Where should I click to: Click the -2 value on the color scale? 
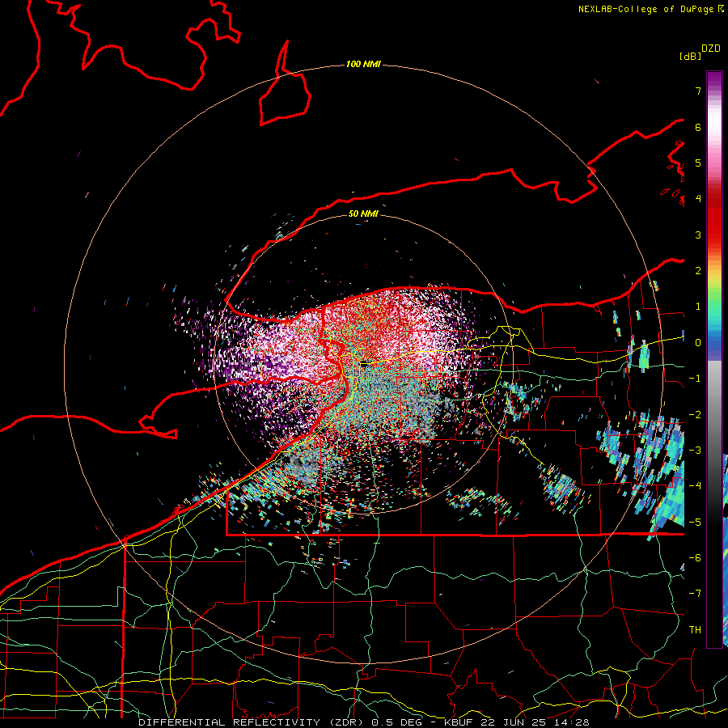[695, 415]
